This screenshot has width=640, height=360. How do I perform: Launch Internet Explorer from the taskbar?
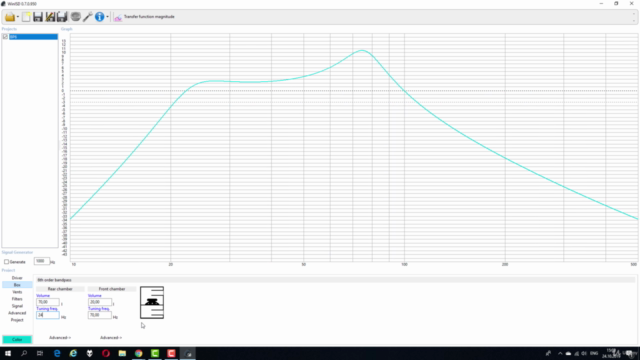(73, 353)
